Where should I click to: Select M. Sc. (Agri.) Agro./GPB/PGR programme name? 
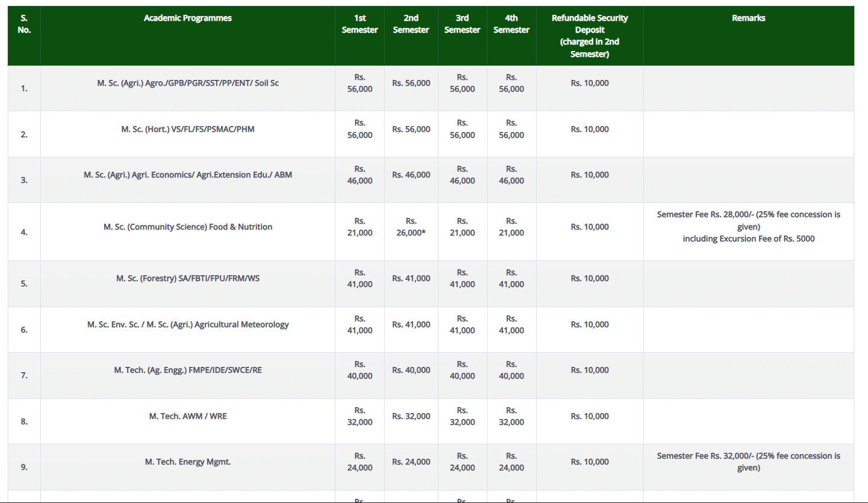188,83
